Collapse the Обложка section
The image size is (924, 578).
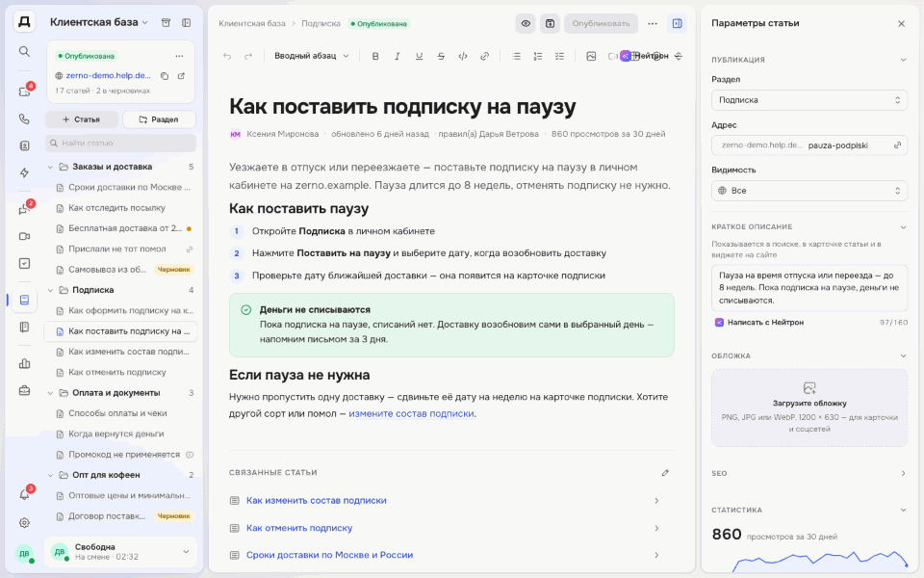click(x=903, y=355)
